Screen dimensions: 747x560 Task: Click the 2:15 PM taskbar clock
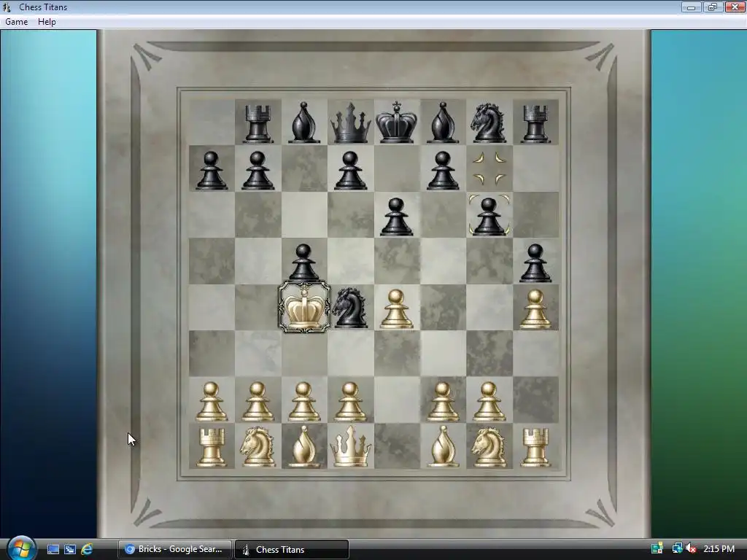719,548
